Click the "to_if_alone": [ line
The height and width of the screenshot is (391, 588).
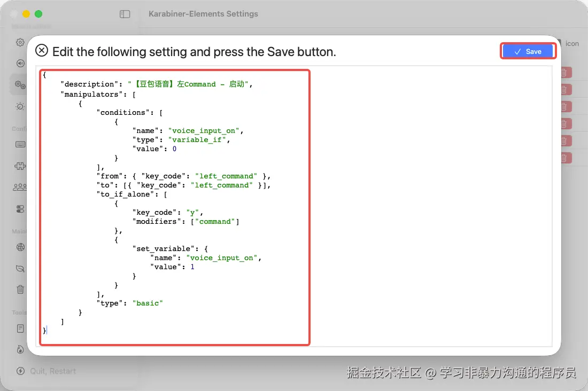tap(131, 194)
